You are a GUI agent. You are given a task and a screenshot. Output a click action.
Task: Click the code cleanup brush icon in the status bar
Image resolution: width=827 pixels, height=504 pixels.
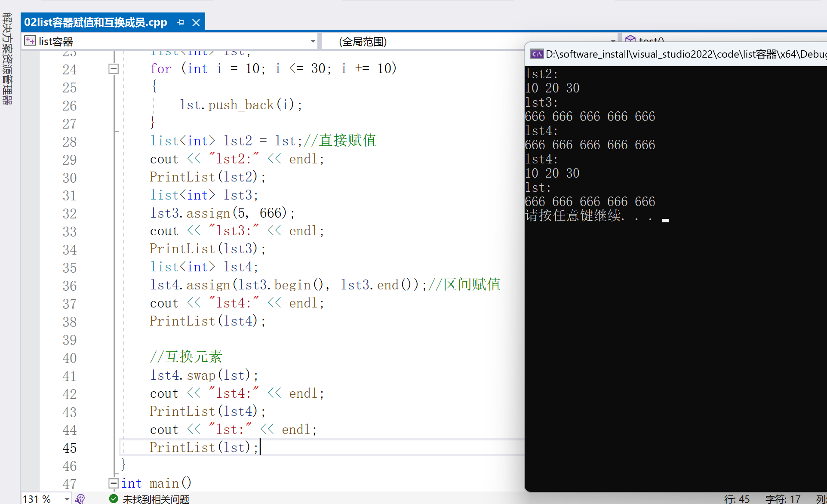[x=80, y=499]
